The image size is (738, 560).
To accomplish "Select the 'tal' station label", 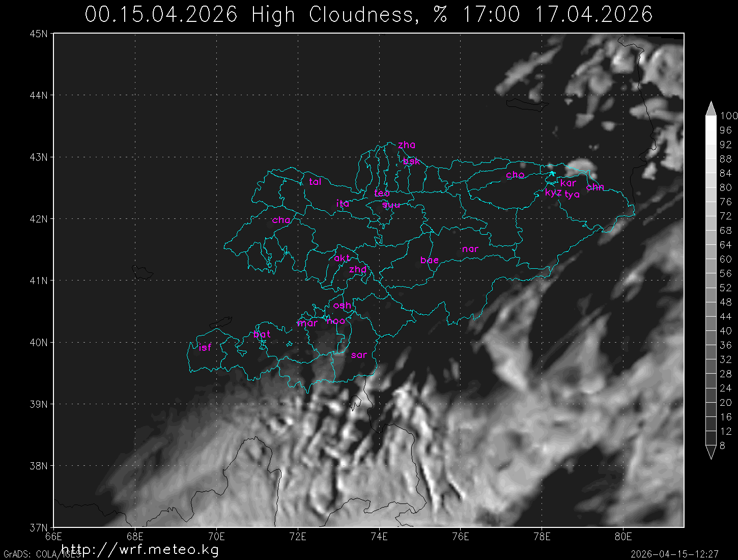I will pyautogui.click(x=315, y=182).
